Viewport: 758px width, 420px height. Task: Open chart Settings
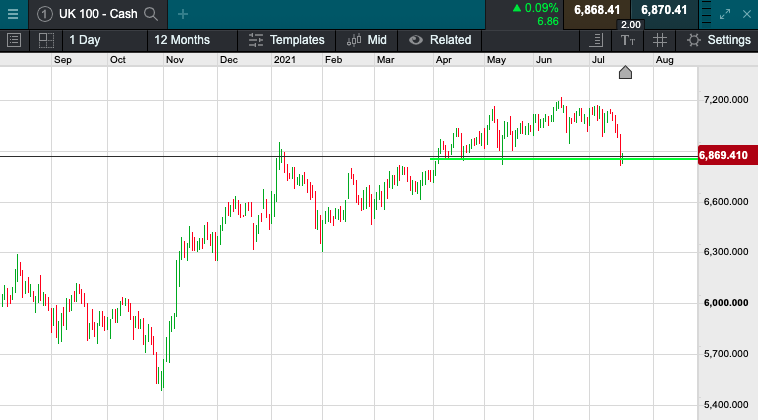pyautogui.click(x=718, y=40)
